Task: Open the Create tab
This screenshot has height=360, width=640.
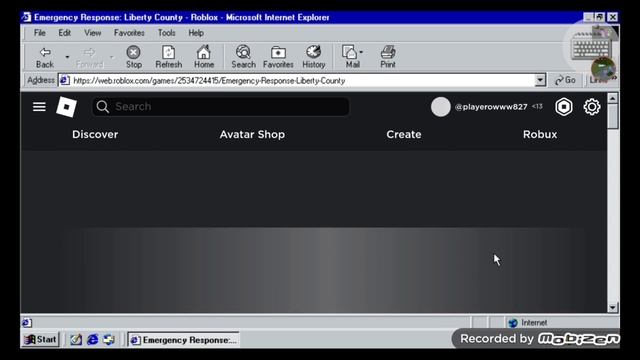Action: [x=404, y=134]
